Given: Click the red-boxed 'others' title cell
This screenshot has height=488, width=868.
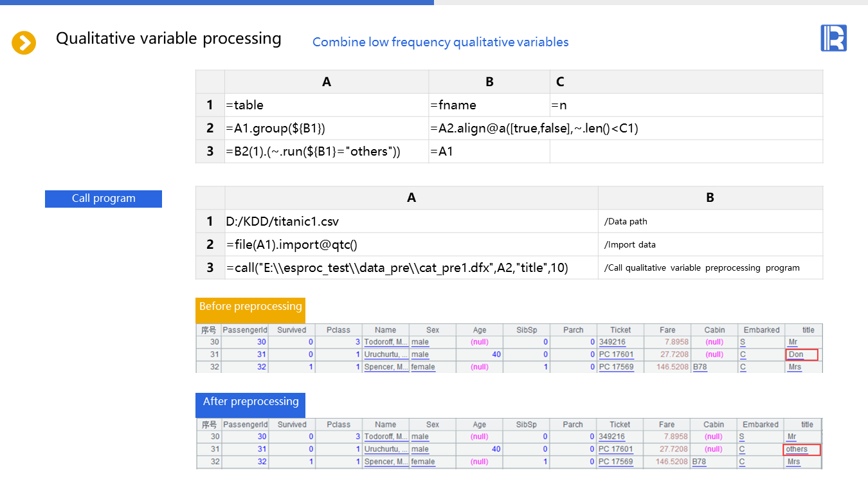Looking at the screenshot, I should point(802,449).
